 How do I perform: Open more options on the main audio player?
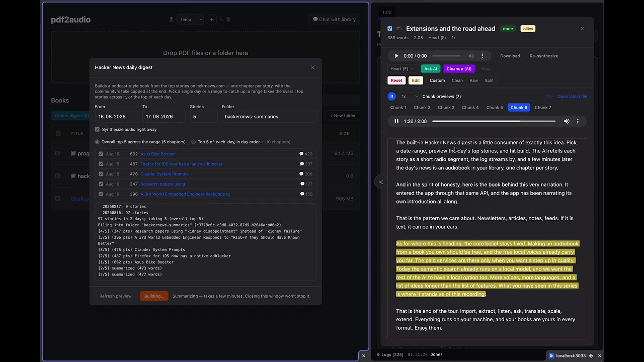tap(482, 56)
